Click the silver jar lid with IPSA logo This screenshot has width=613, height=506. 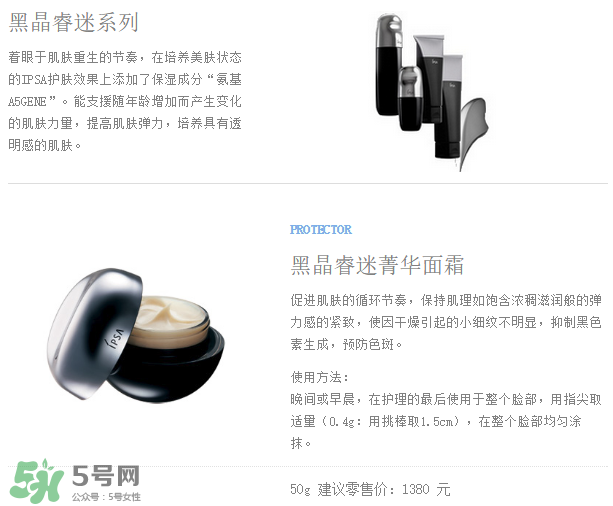pos(94,332)
